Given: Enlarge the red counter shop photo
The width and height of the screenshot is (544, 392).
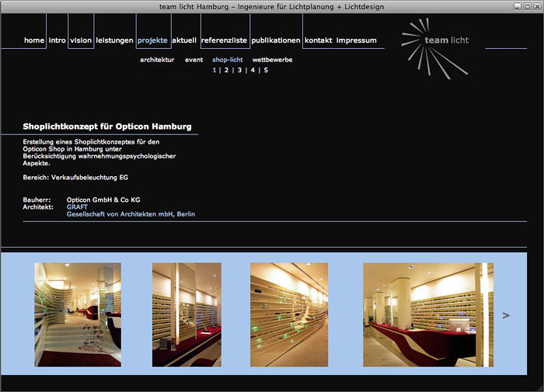Looking at the screenshot, I should tap(427, 314).
